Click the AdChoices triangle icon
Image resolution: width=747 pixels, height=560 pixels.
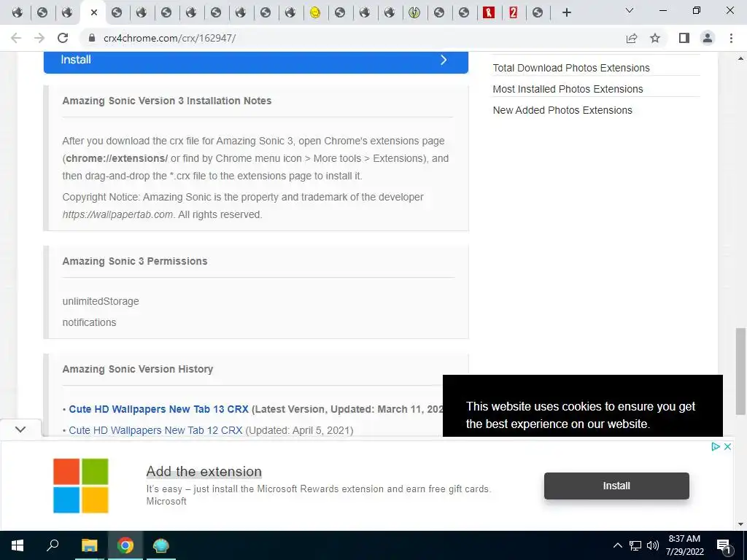[716, 447]
